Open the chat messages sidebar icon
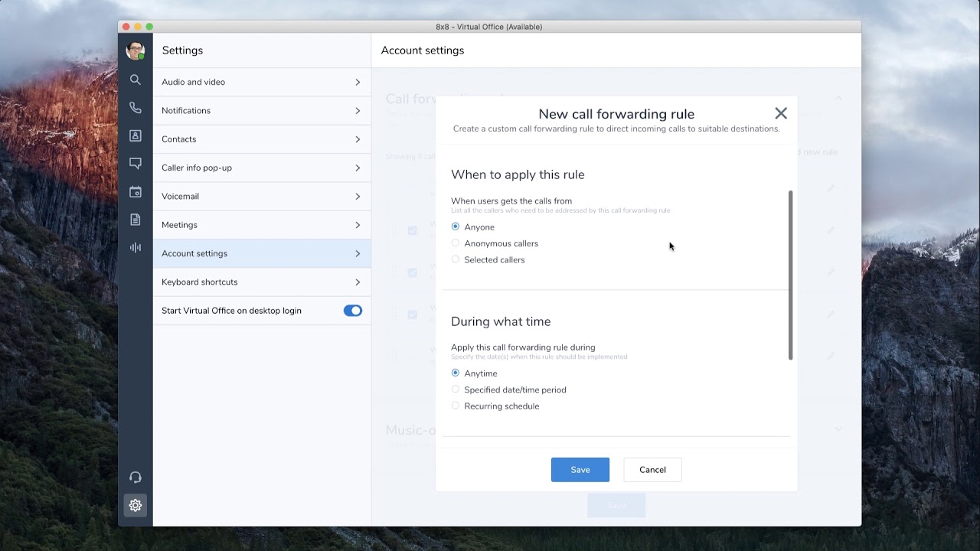980x551 pixels. point(136,163)
